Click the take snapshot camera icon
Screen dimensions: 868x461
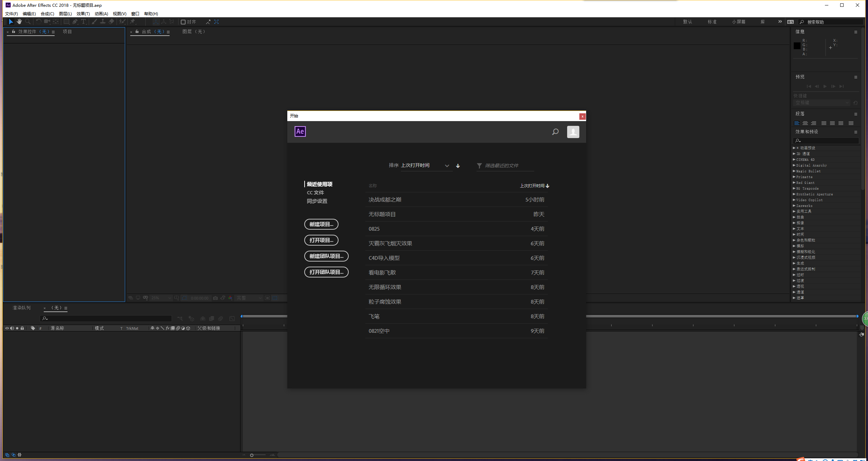click(215, 298)
